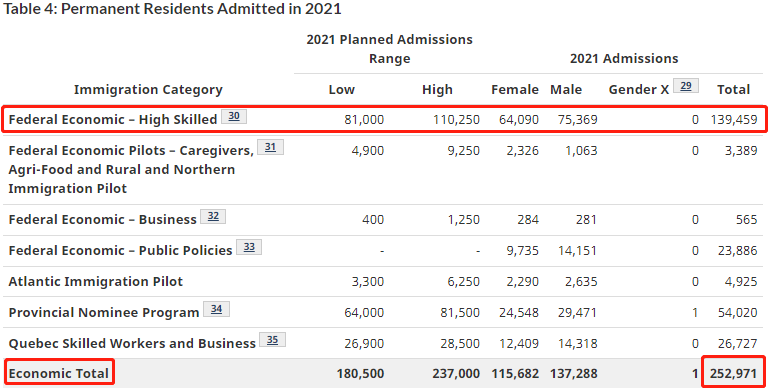The image size is (768, 388).
Task: Click the 2021 Planned Admissions Range header
Action: pos(389,49)
